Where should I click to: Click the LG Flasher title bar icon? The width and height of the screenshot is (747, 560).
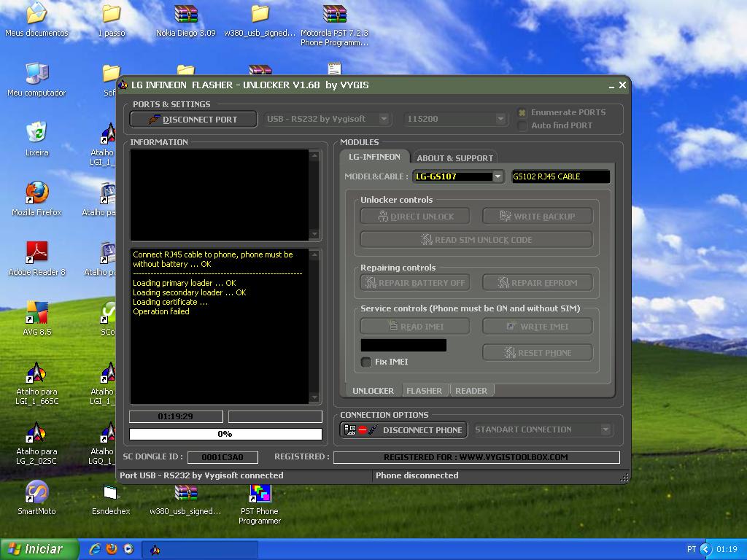coord(123,85)
